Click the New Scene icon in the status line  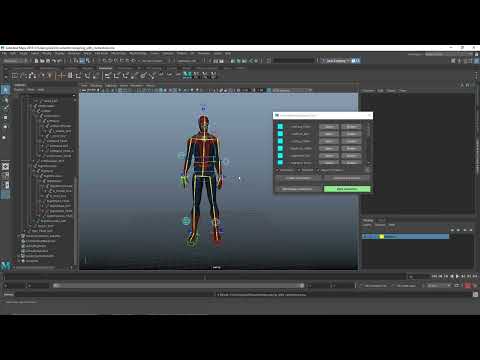click(x=36, y=61)
